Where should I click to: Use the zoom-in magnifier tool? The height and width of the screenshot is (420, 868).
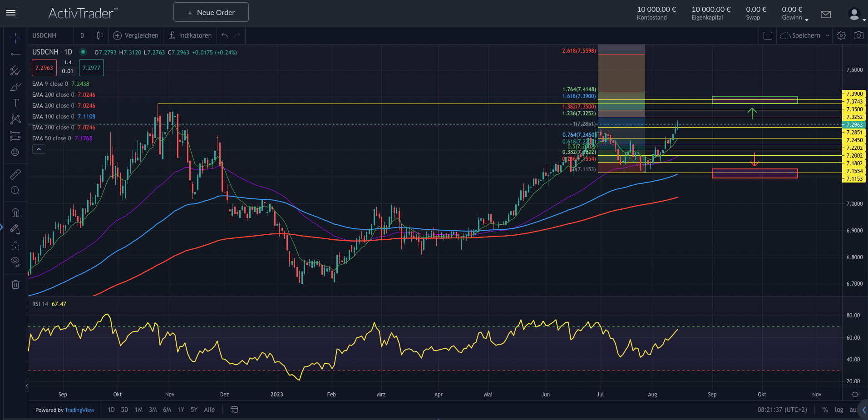[15, 191]
